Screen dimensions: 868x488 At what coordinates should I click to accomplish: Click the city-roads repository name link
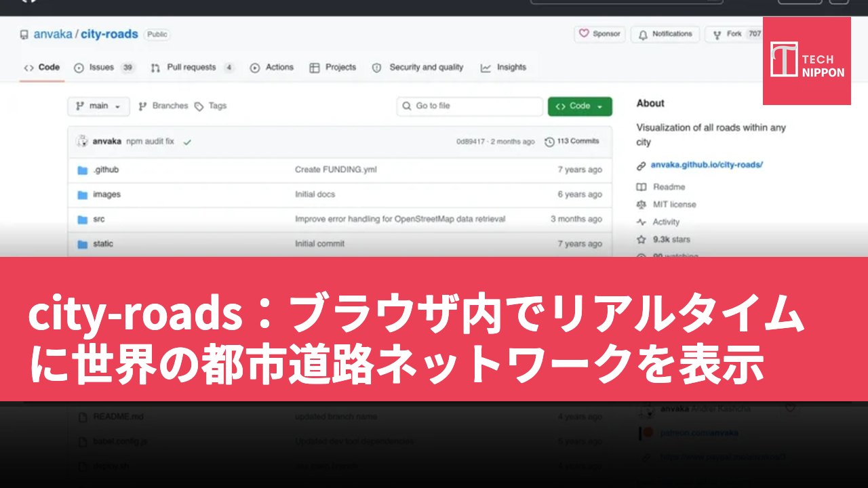[109, 35]
